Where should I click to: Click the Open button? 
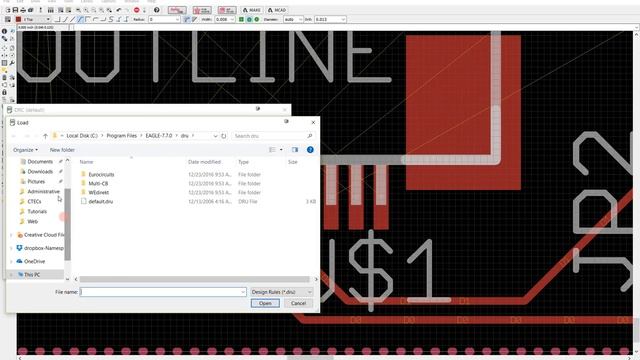tap(265, 303)
